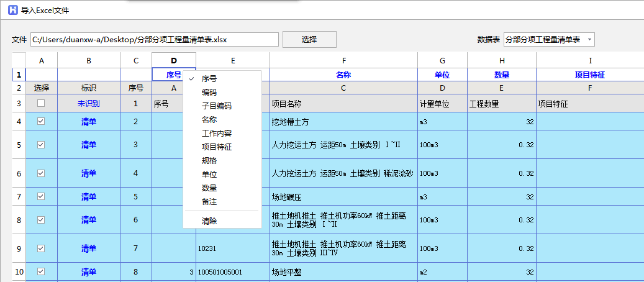Uncheck the row 10 selection checkbox
The height and width of the screenshot is (282, 644).
pos(41,271)
